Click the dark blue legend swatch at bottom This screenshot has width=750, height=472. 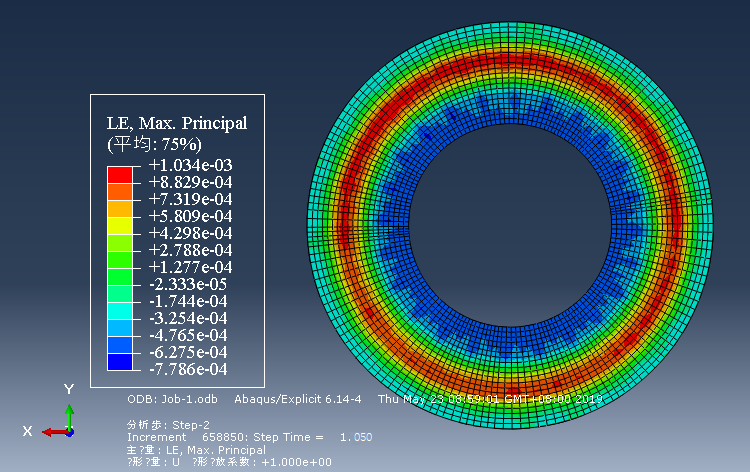(120, 362)
